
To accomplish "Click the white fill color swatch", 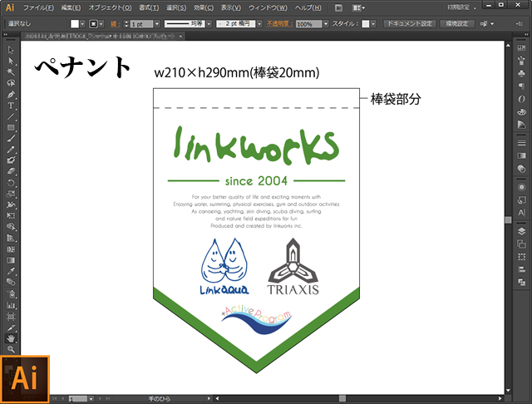I will click(x=75, y=24).
